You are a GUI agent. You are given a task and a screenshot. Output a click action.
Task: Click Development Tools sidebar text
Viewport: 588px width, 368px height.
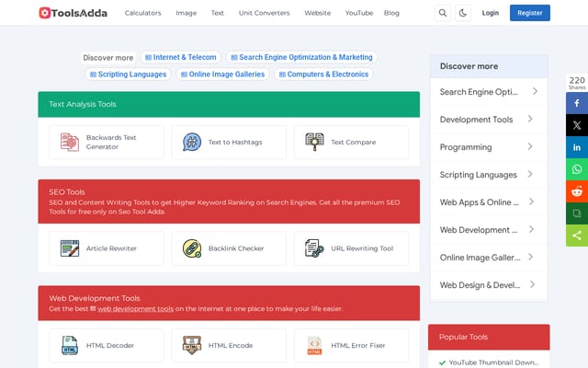pyautogui.click(x=476, y=120)
